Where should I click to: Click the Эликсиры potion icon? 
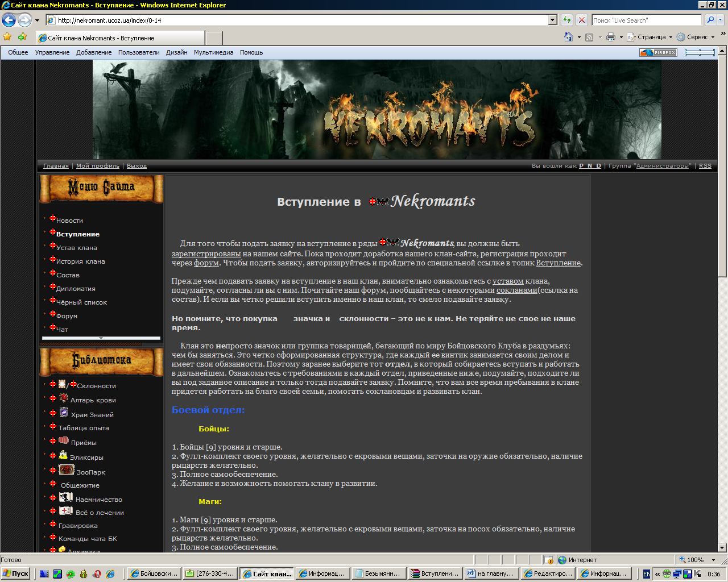click(63, 455)
